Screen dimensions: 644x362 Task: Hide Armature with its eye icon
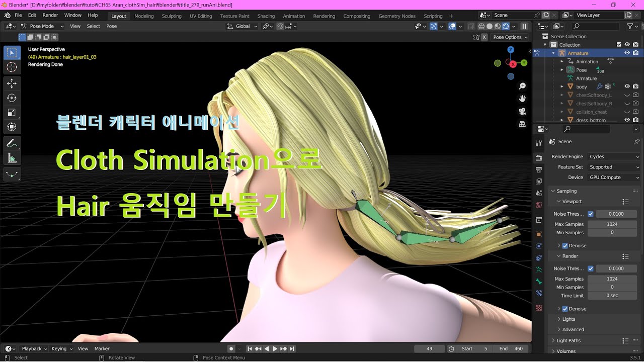(x=627, y=53)
